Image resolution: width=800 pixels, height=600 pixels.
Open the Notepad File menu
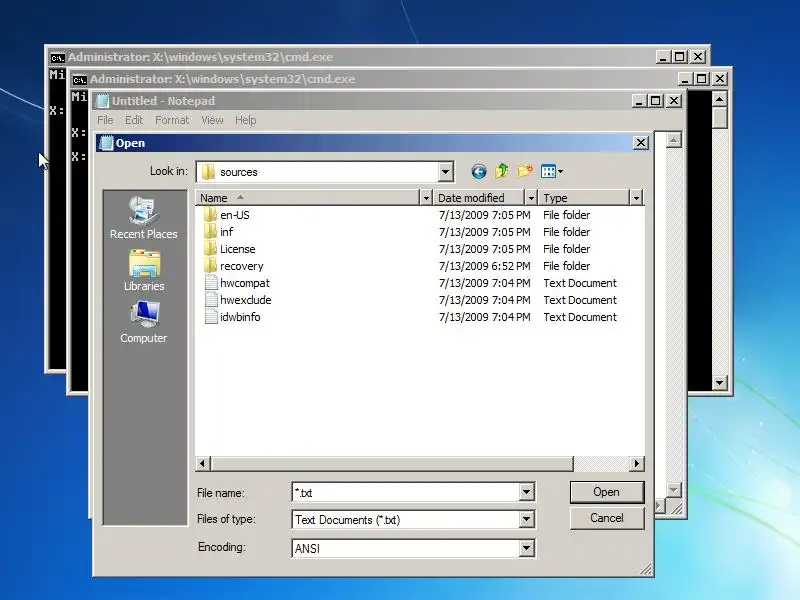pos(105,120)
